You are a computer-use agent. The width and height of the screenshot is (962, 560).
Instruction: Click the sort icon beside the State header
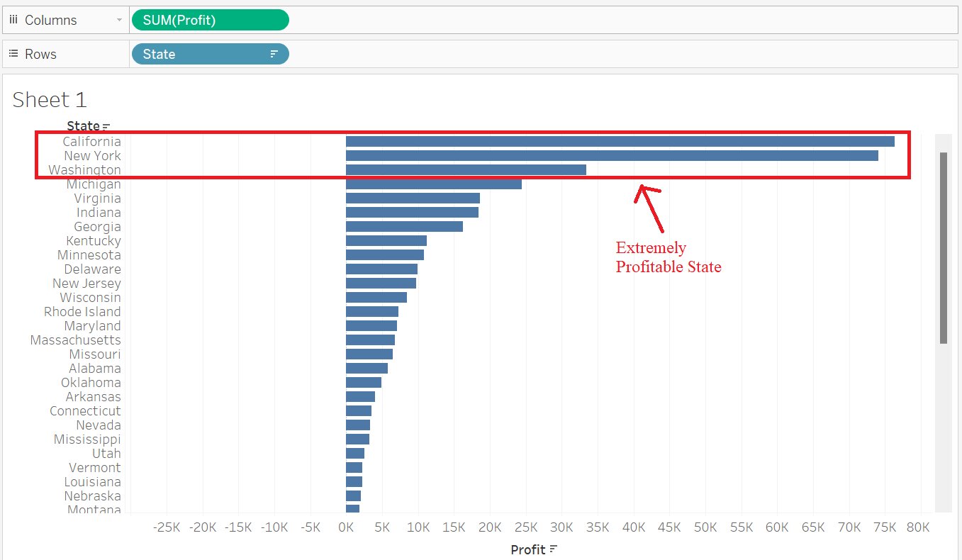105,125
